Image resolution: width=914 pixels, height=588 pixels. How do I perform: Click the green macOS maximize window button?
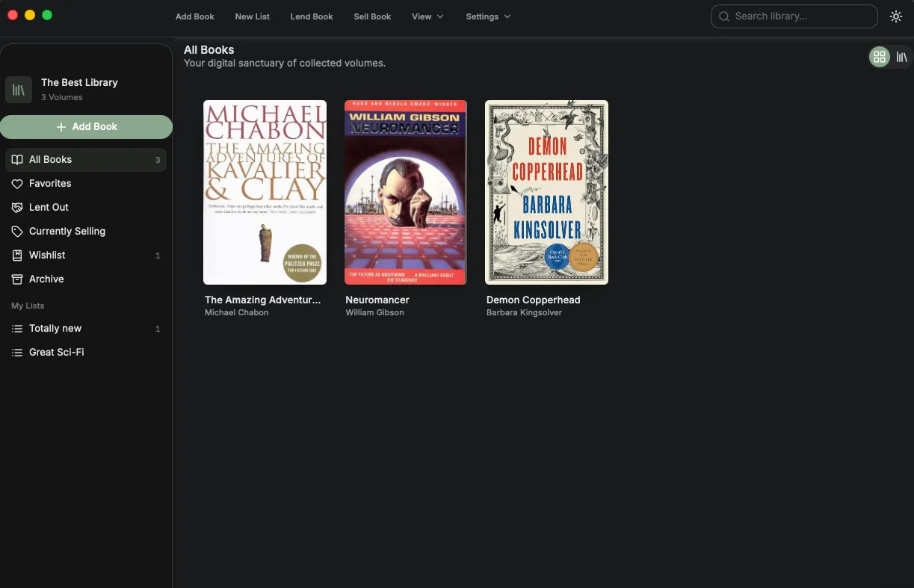47,15
